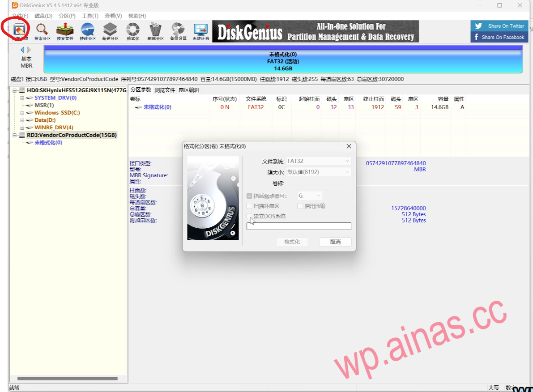Expand the Windows-SSD(C:) tree node
Image resolution: width=533 pixels, height=392 pixels.
(x=22, y=113)
